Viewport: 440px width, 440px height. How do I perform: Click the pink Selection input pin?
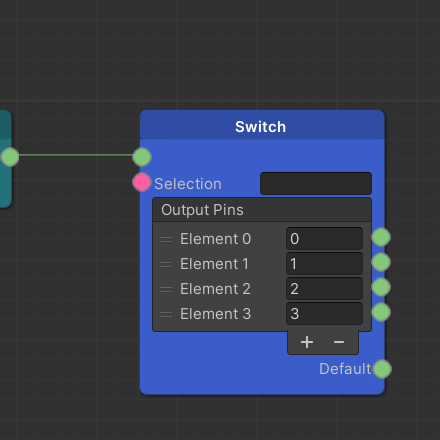(x=142, y=182)
